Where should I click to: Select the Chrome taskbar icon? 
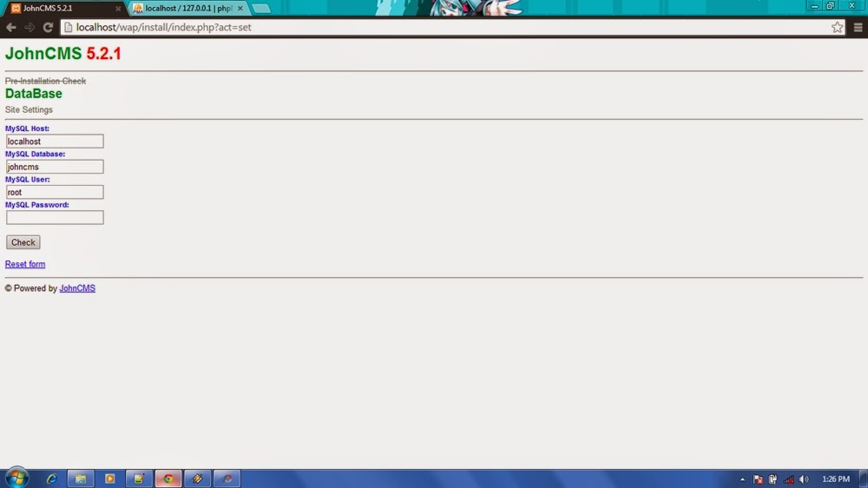[x=168, y=478]
